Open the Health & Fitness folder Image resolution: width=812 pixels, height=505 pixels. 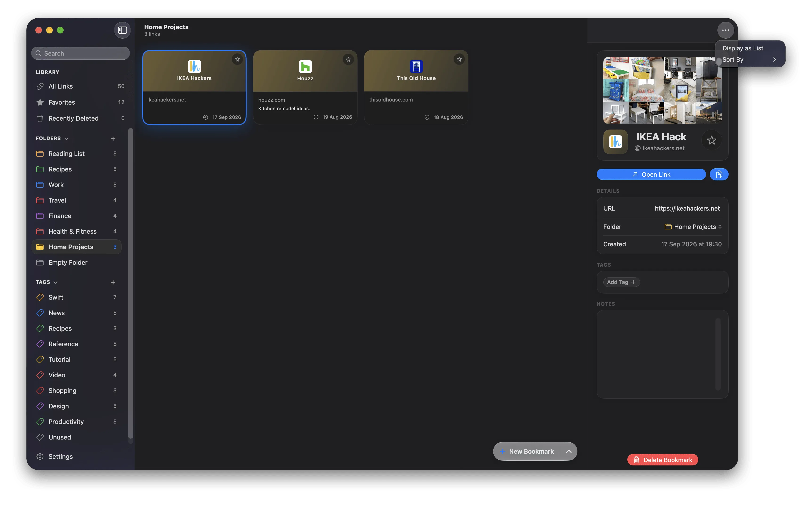pyautogui.click(x=77, y=231)
